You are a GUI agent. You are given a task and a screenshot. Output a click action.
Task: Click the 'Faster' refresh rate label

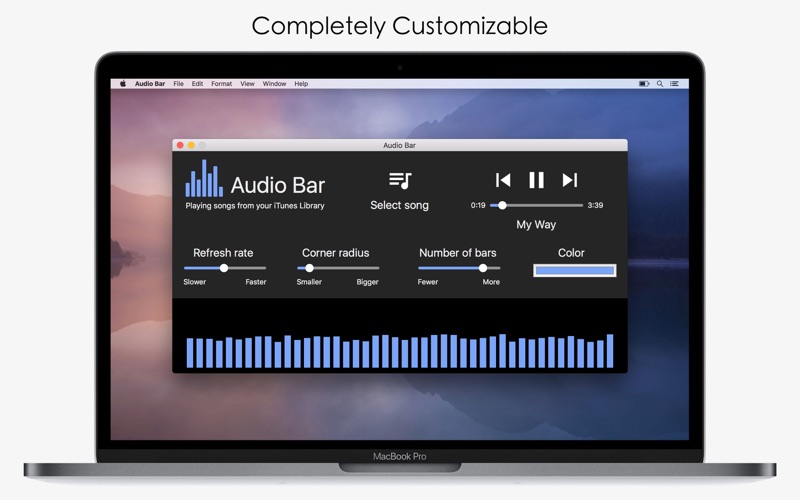click(256, 282)
